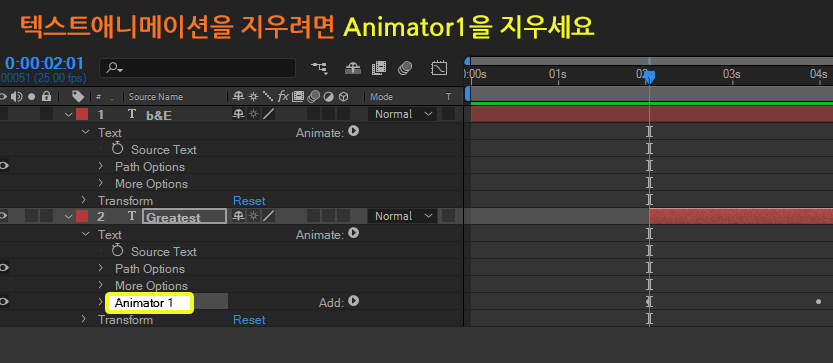The image size is (833, 363).
Task: Toggle eye for Greatest Path Options
Action: click(x=4, y=268)
